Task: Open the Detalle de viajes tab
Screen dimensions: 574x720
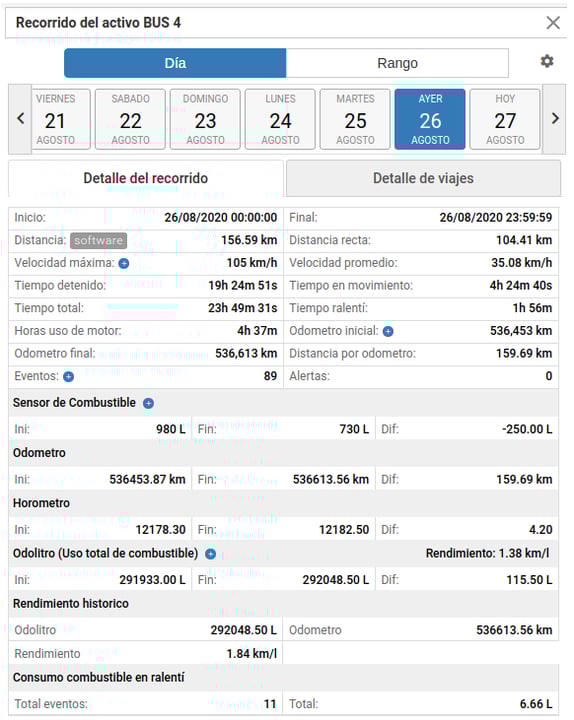Action: (423, 178)
